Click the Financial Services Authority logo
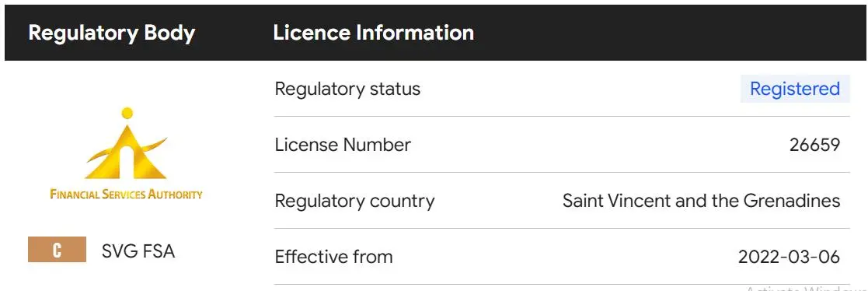868x291 pixels. [x=126, y=153]
